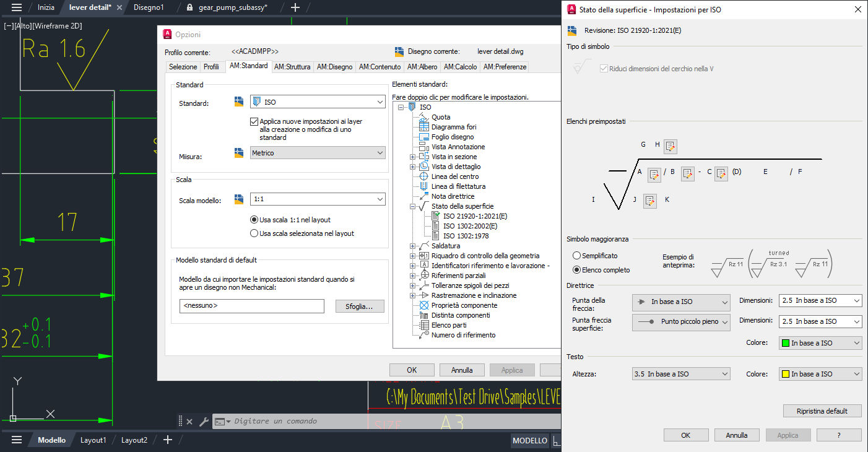
Task: Click the edit icon beside letter A
Action: [x=654, y=174]
